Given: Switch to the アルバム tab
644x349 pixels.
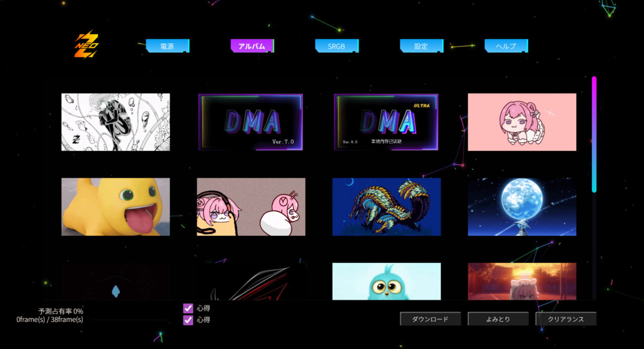Looking at the screenshot, I should 252,46.
